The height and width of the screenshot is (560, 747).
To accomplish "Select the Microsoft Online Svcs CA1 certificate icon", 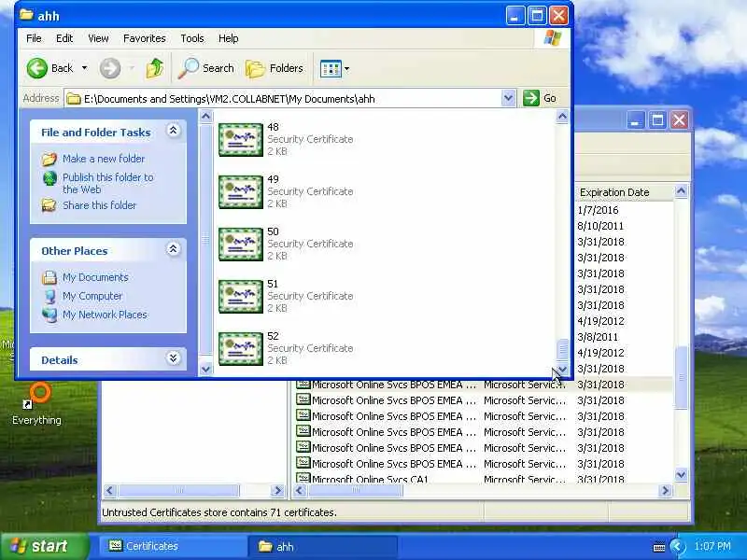I will pos(303,478).
